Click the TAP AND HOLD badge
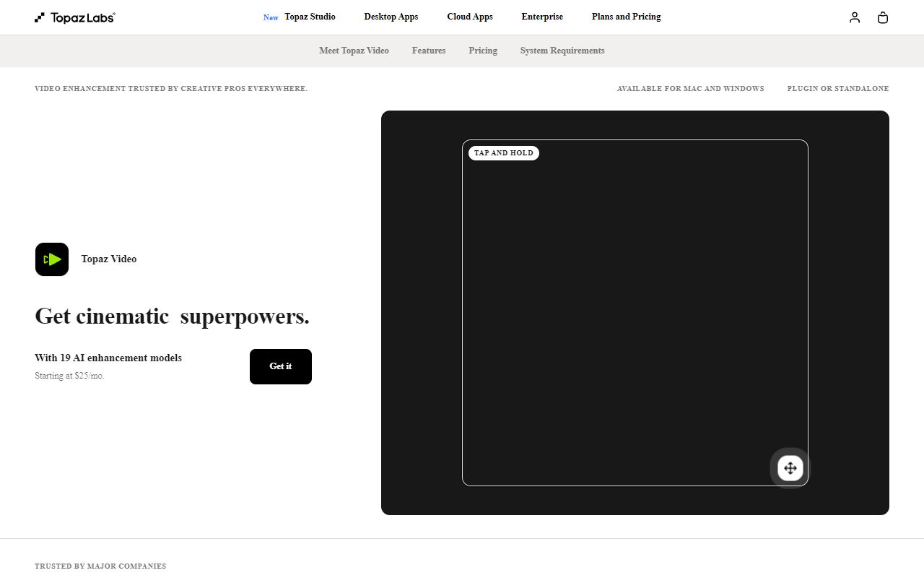 pyautogui.click(x=503, y=153)
